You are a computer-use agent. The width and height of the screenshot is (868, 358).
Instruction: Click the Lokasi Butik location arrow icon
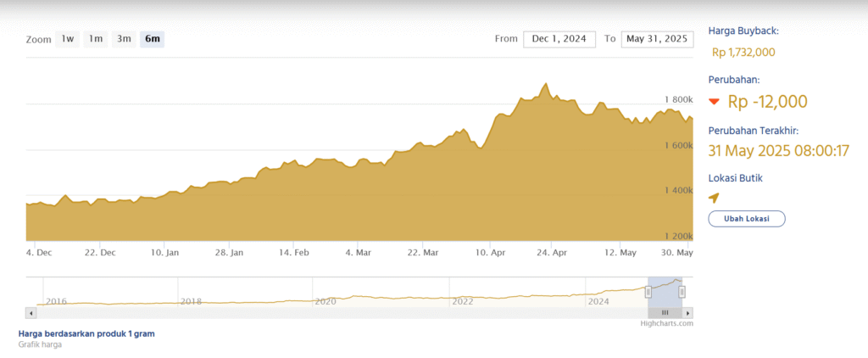[714, 198]
